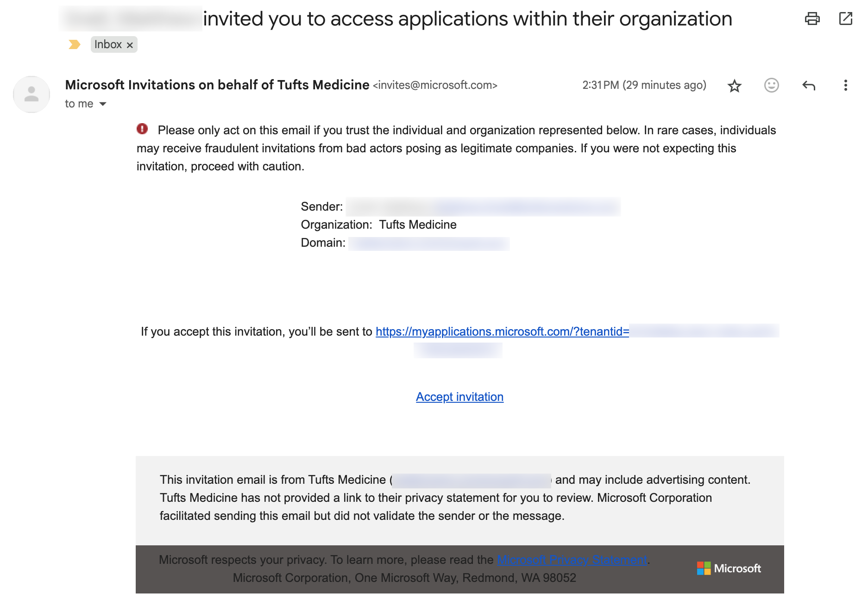This screenshot has height=612, width=868.
Task: Click the sender's profile avatar
Action: [31, 94]
